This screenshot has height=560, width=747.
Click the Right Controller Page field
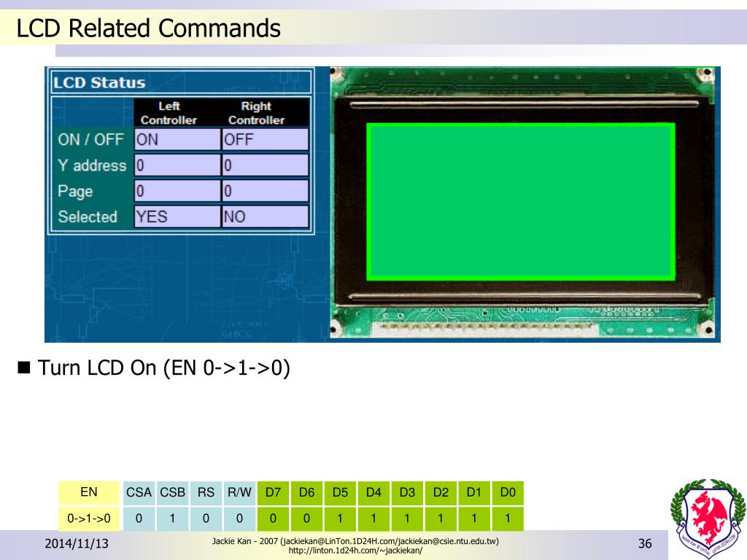coord(266,191)
